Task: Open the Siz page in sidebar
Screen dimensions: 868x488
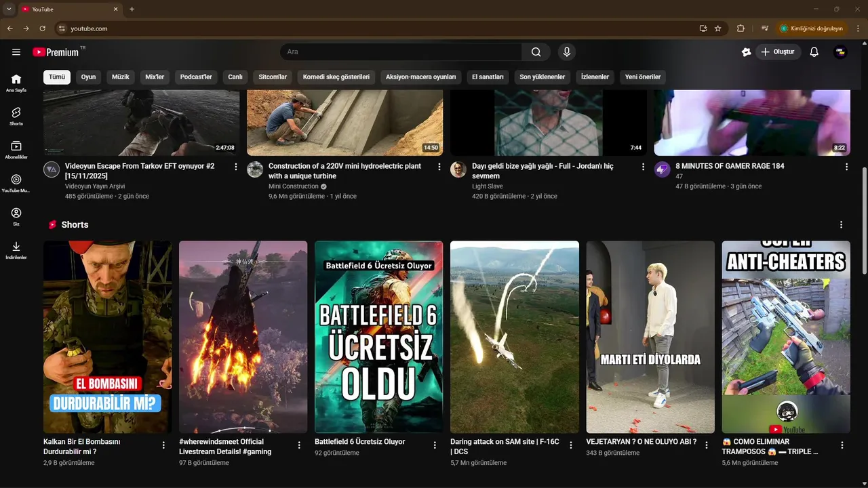Action: pos(16,216)
